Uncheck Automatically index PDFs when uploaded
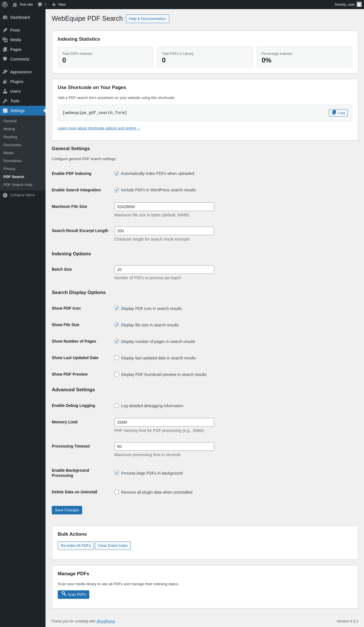 click(117, 173)
